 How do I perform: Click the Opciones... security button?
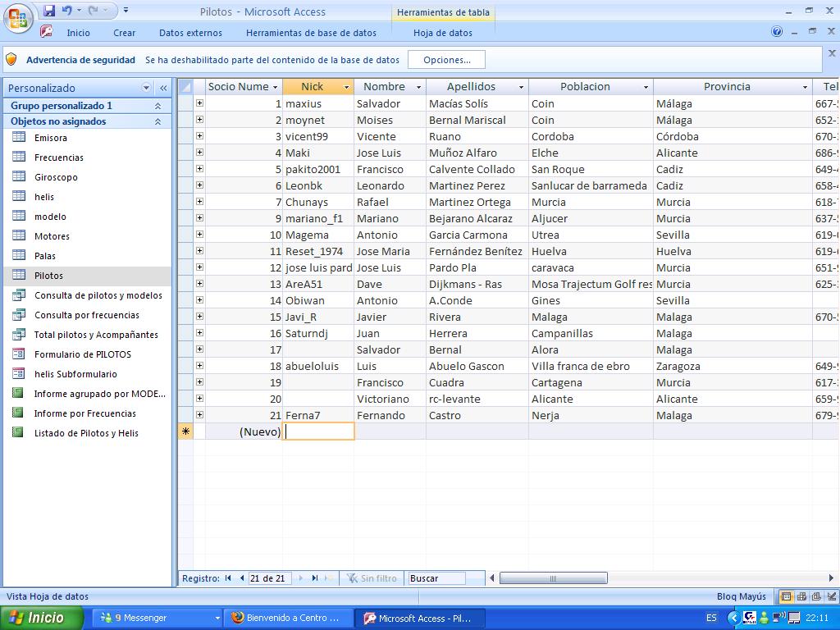tap(447, 60)
